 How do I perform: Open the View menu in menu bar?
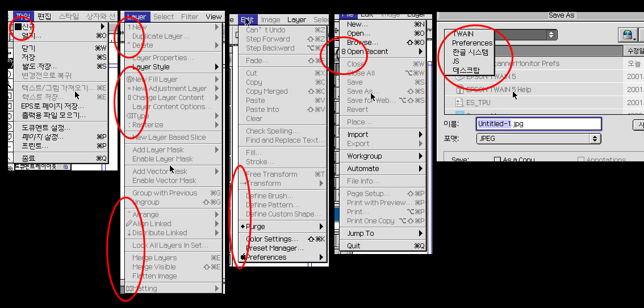214,17
